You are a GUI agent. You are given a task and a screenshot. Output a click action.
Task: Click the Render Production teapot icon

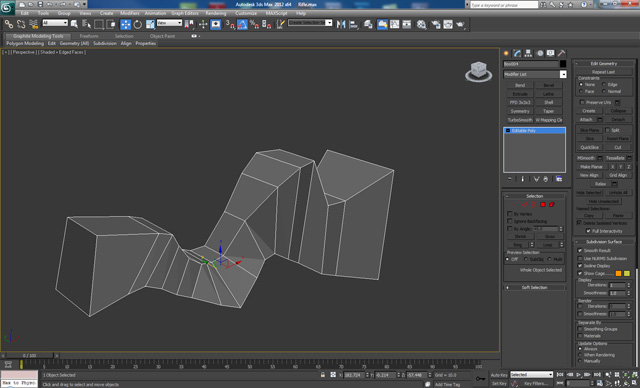tap(461, 24)
